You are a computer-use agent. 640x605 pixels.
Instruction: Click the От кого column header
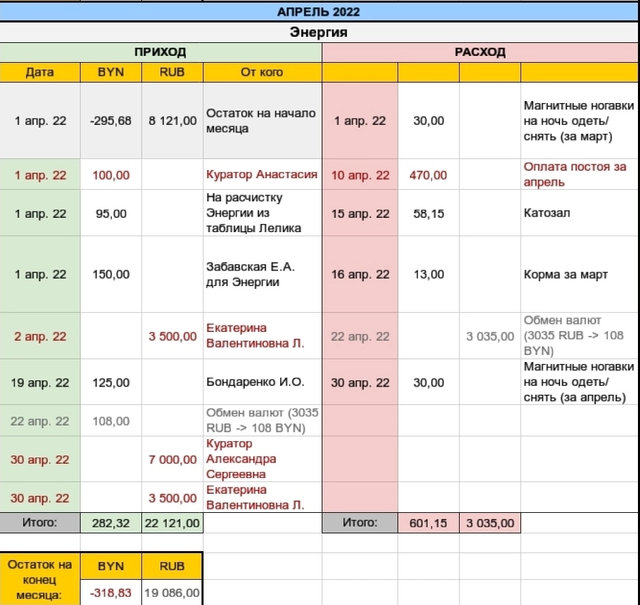click(x=262, y=72)
